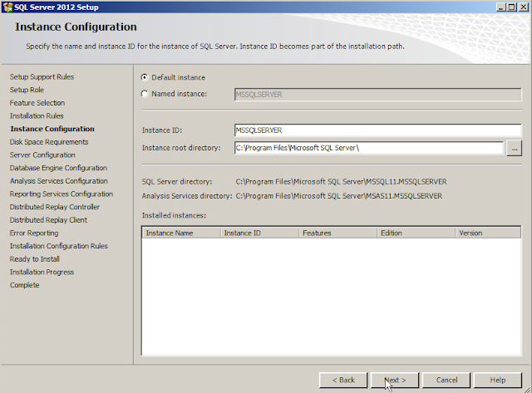Go back with the Back button
The image size is (532, 393).
pos(343,380)
